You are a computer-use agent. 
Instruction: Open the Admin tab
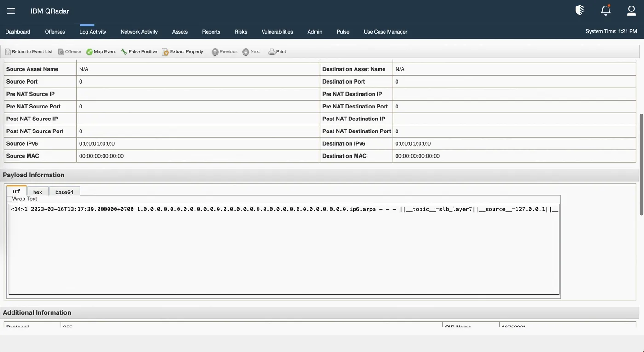tap(315, 32)
